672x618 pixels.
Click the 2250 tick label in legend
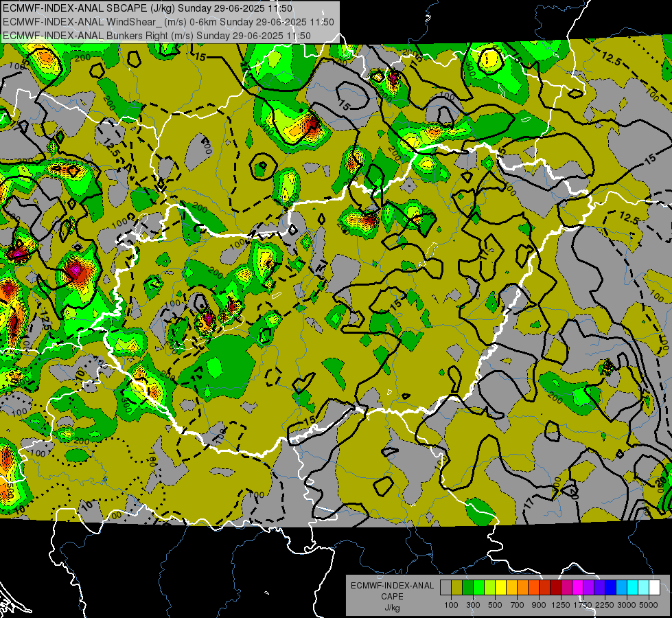point(605,605)
